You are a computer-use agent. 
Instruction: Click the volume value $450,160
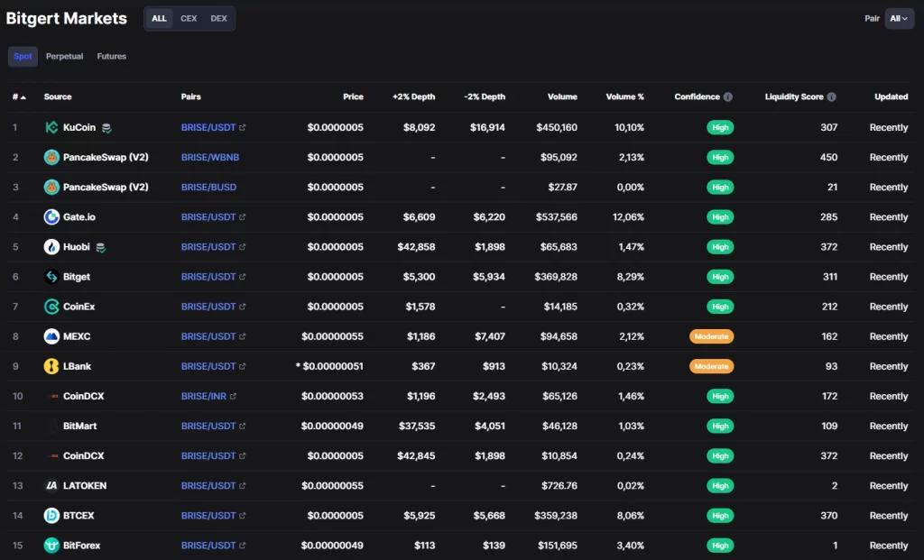tap(557, 127)
